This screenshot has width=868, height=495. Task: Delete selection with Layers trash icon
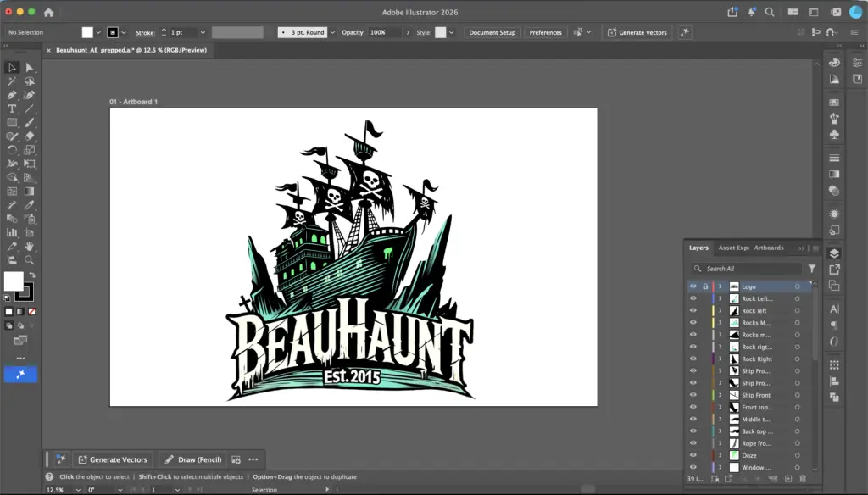coord(803,478)
